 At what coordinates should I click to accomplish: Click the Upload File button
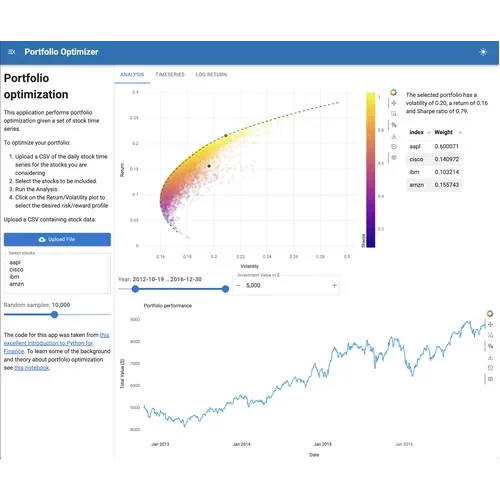[57, 239]
